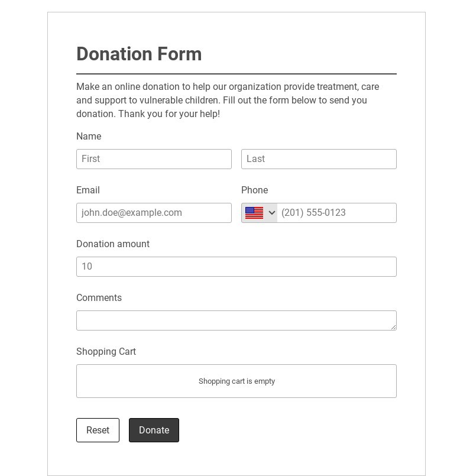Image resolution: width=473 pixels, height=476 pixels.
Task: Expand the country code dropdown arrow
Action: (x=272, y=213)
